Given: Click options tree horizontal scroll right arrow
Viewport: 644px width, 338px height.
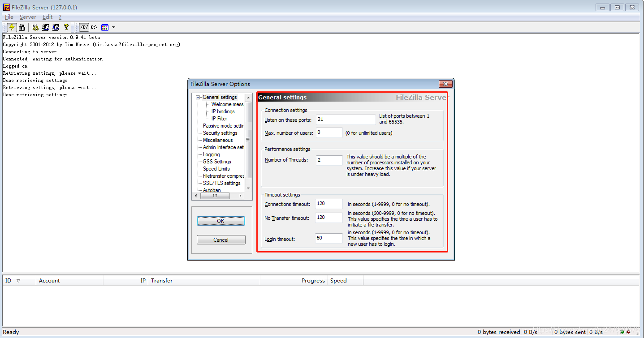Looking at the screenshot, I should point(241,196).
